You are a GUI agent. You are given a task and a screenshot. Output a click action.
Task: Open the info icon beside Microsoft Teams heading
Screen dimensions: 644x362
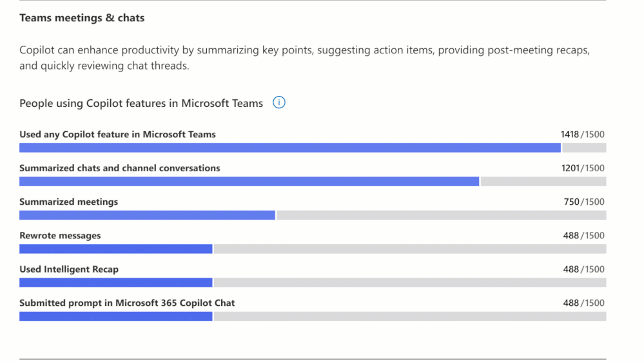coord(279,102)
